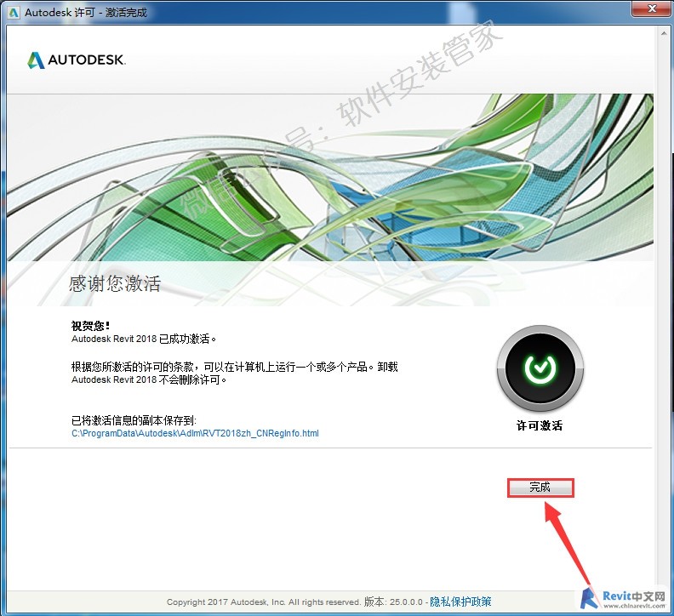674x616 pixels.
Task: Open the RVT2018zh_CNRegInfo.html file path link
Action: [x=195, y=433]
